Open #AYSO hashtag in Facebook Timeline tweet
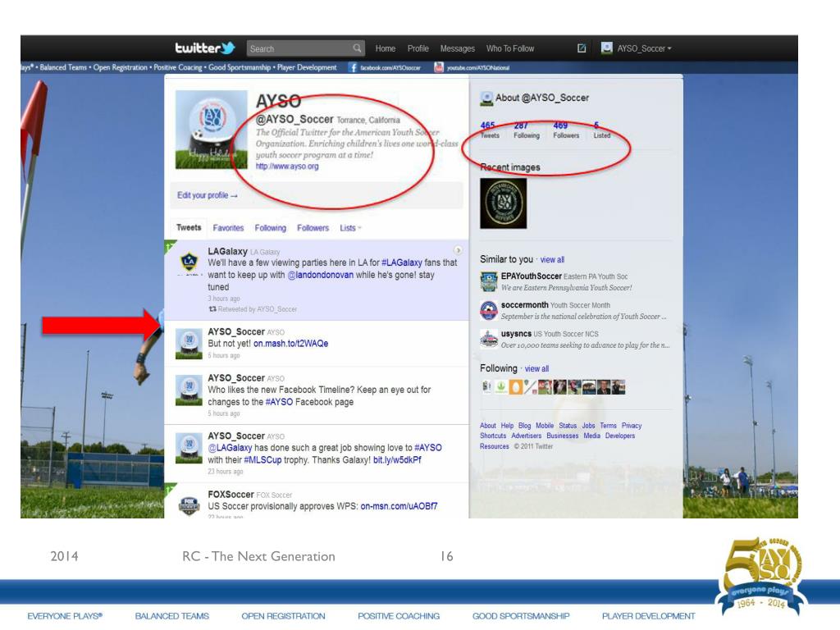 (x=279, y=402)
